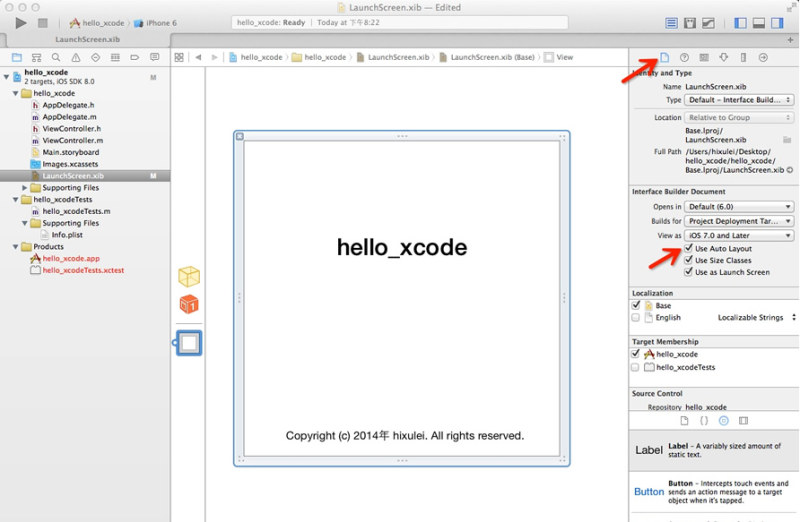Go forward in editor history

point(214,57)
